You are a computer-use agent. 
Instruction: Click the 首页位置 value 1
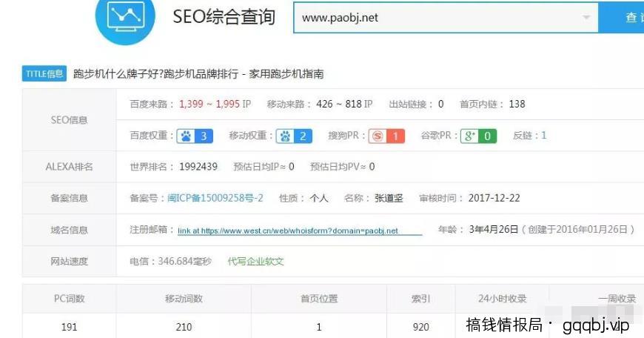tap(319, 328)
